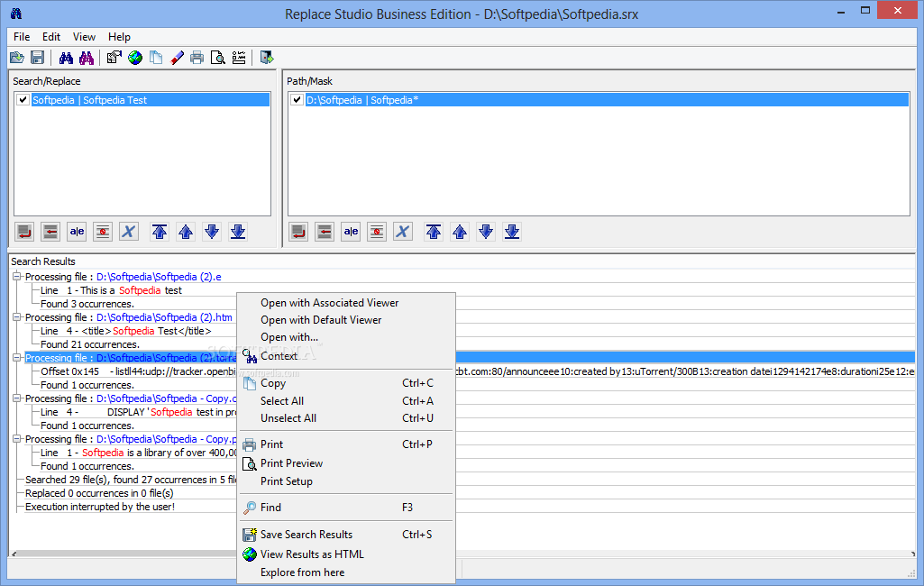
Task: Click the eraser toolbar icon
Action: pyautogui.click(x=177, y=58)
